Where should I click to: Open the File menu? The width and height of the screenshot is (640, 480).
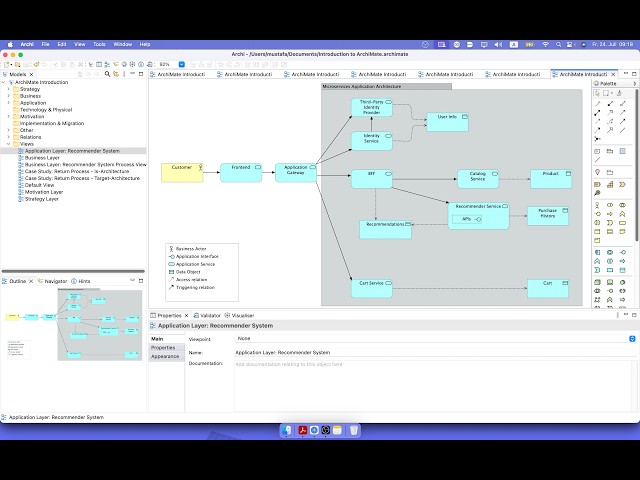[45, 44]
